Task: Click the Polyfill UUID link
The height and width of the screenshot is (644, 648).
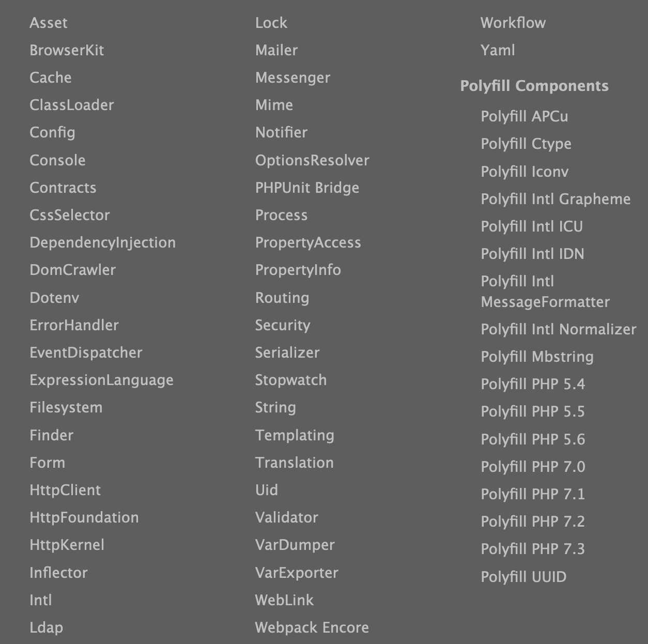Action: pos(523,577)
